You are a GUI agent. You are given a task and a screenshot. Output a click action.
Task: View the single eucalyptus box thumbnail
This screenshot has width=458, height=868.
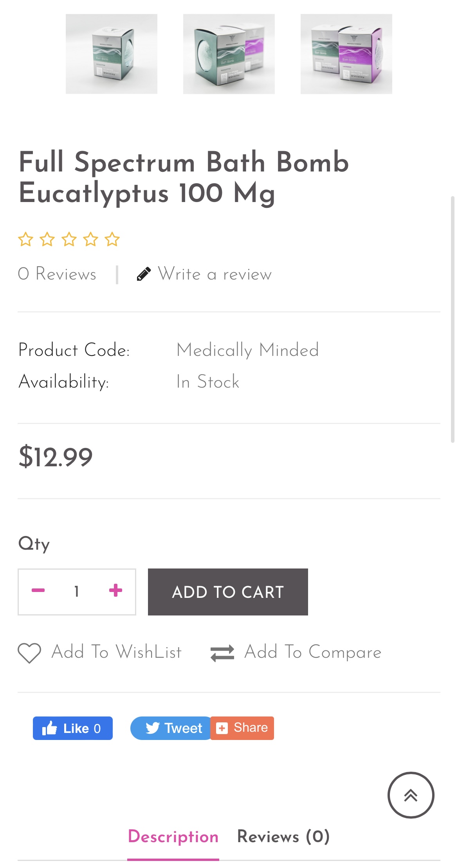point(112,54)
